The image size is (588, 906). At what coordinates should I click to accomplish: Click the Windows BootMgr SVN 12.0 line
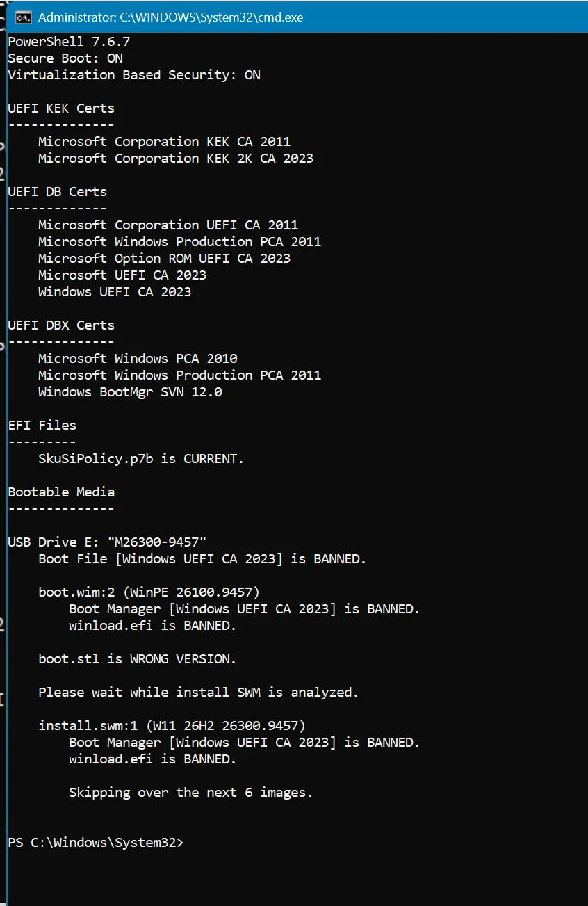(x=130, y=391)
